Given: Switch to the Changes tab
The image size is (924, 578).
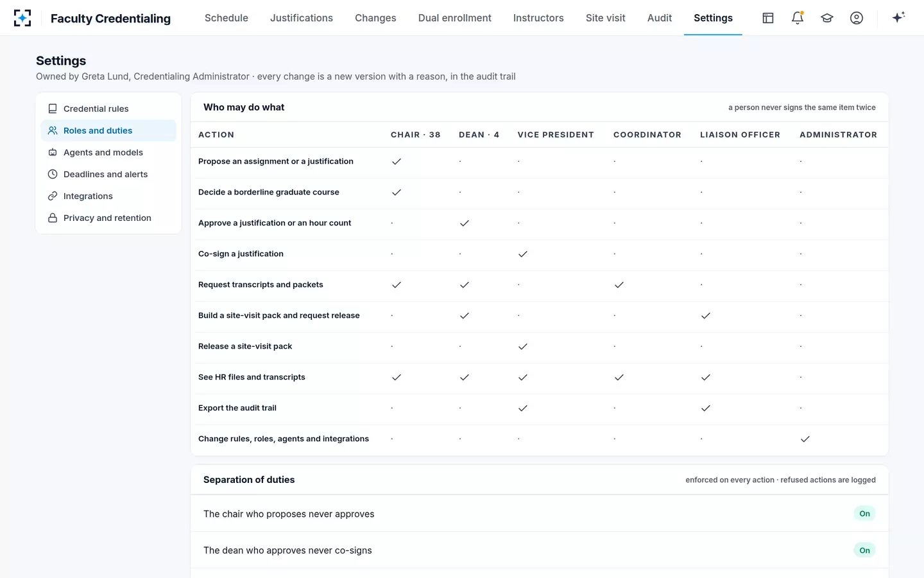Looking at the screenshot, I should pos(375,18).
